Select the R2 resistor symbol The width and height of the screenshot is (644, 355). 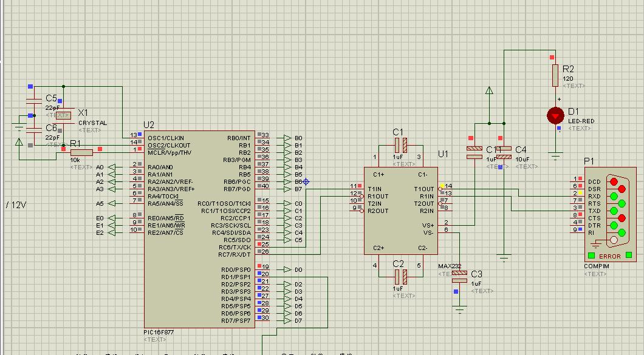555,75
